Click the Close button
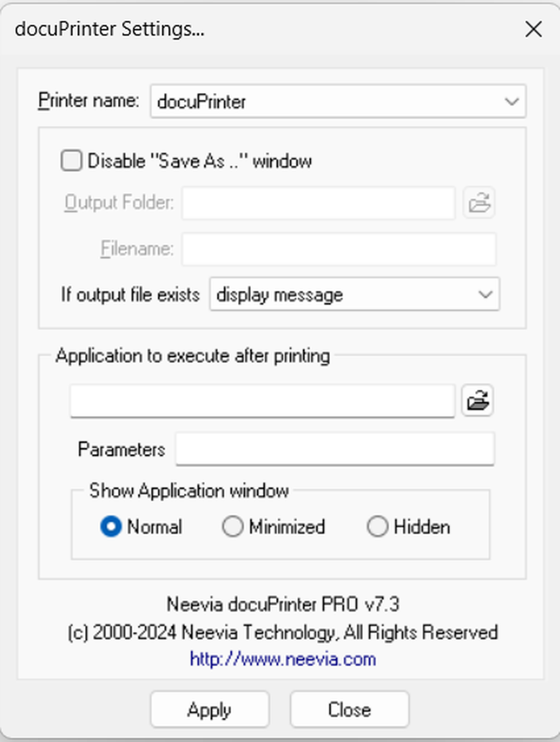 pyautogui.click(x=350, y=709)
